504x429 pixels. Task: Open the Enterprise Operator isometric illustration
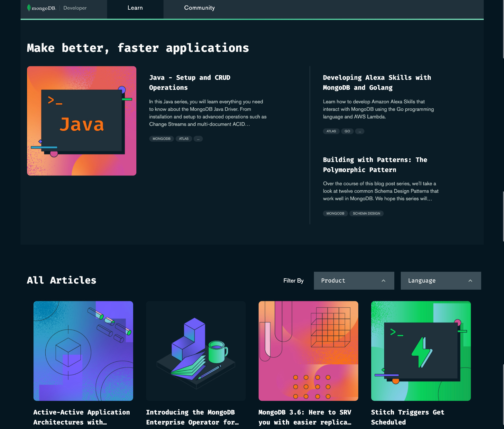(x=196, y=351)
